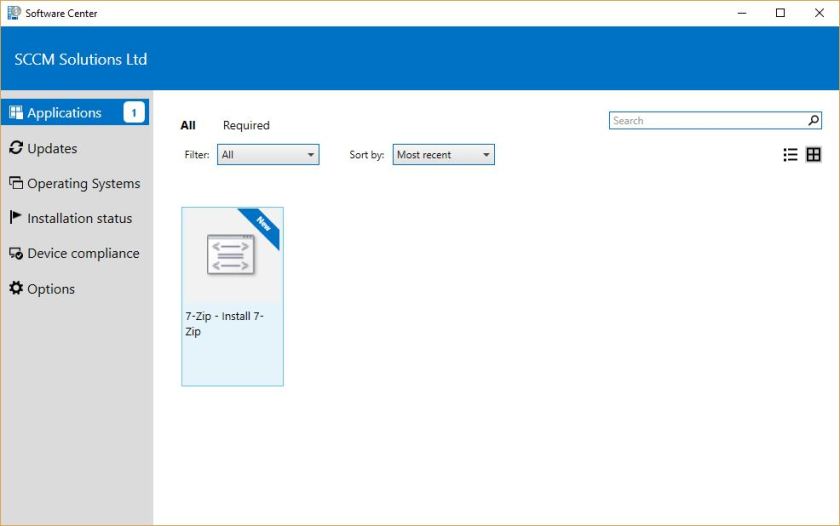Click the Options gear icon
The image size is (840, 526).
[16, 289]
